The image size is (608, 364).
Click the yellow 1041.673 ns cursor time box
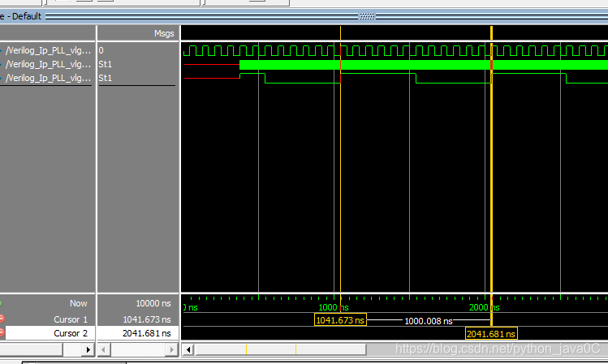pyautogui.click(x=340, y=320)
